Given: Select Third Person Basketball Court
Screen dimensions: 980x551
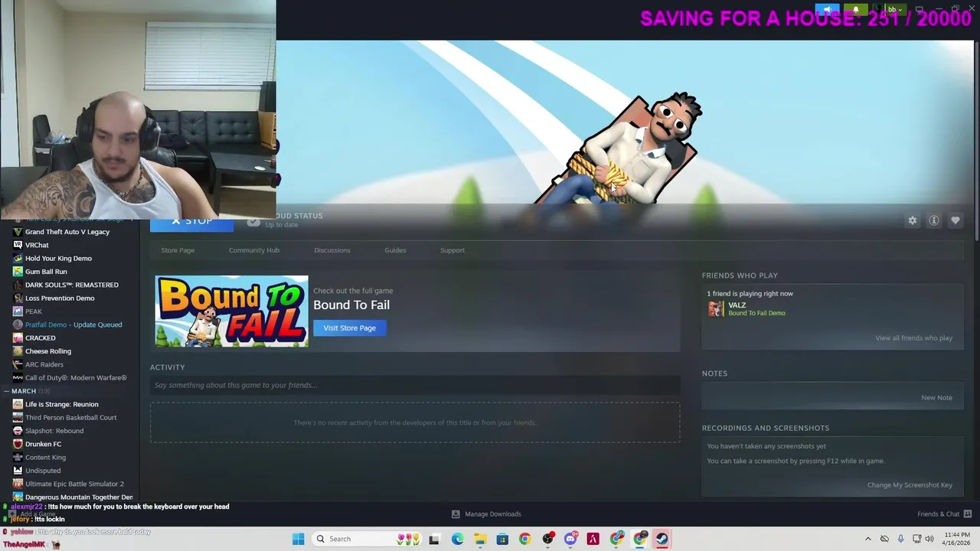Looking at the screenshot, I should pos(71,417).
